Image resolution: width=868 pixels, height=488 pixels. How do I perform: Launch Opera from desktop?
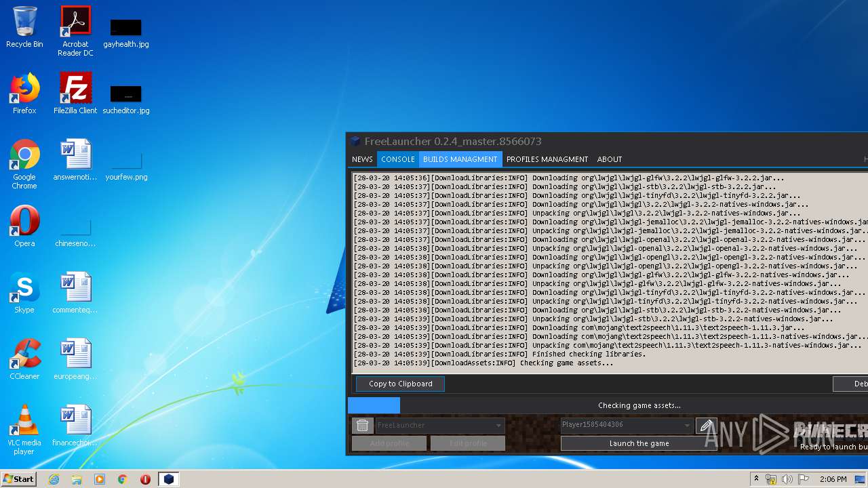point(24,226)
